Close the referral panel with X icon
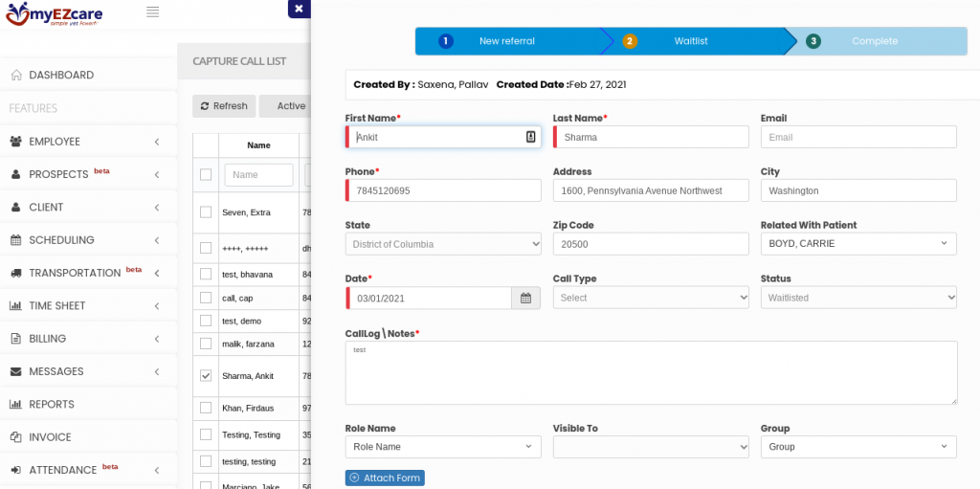Viewport: 980px width, 489px height. click(299, 9)
